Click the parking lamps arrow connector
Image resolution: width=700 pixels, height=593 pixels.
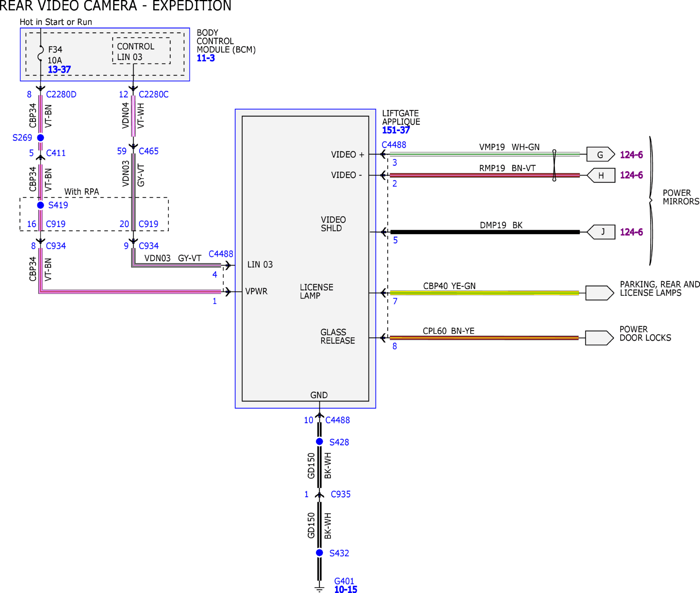click(x=600, y=293)
